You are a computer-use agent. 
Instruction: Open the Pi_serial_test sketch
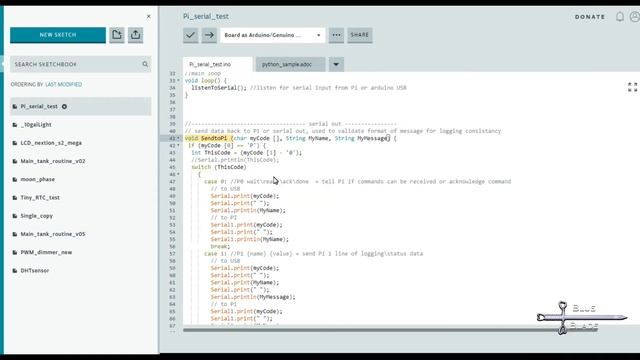point(80,107)
